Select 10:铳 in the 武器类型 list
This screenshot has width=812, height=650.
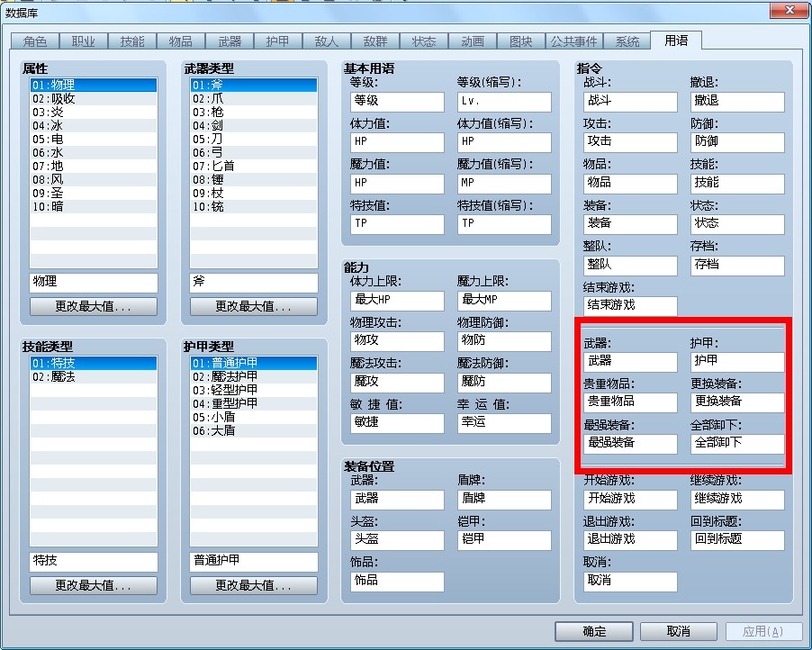pos(254,206)
